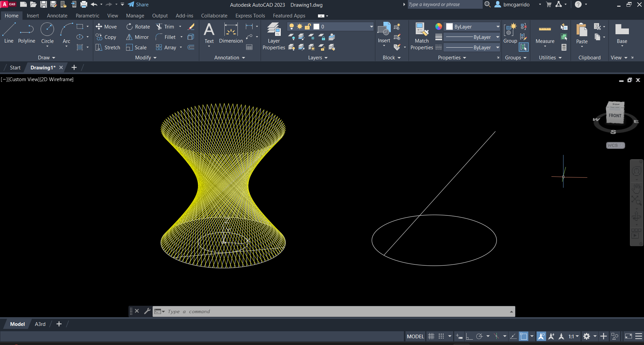Toggle drawing grid display in status bar
Image resolution: width=644 pixels, height=345 pixels.
431,336
